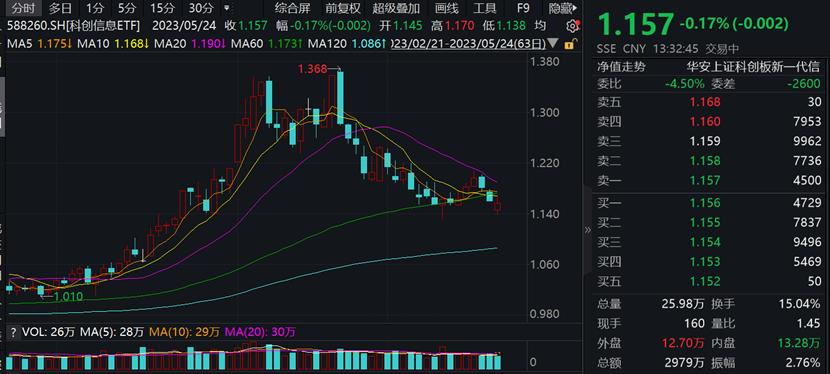Select 卖一 ask price 1.157
The width and height of the screenshot is (830, 374).
click(705, 180)
